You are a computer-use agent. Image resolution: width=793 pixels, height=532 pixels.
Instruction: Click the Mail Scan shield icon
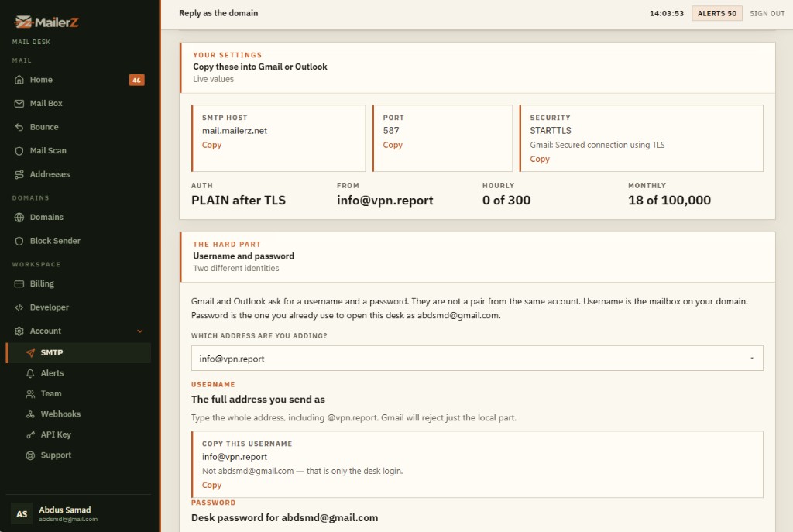[19, 151]
